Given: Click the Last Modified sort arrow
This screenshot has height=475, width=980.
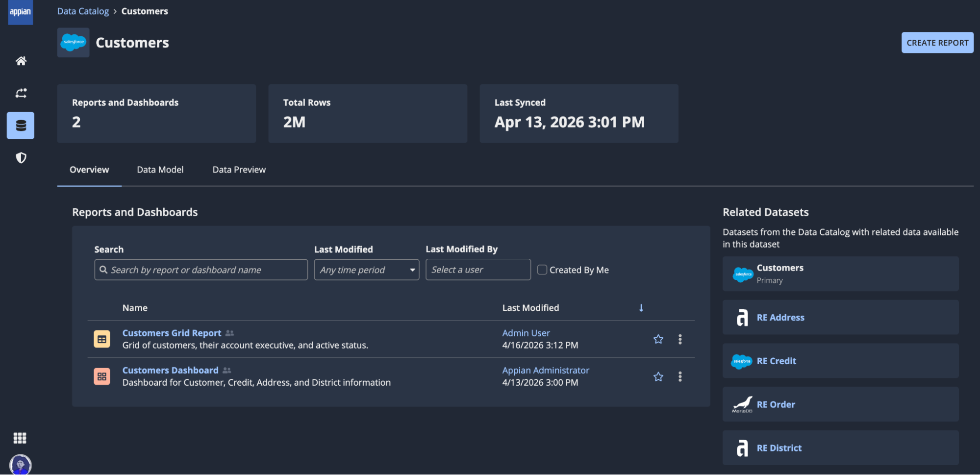Looking at the screenshot, I should 641,308.
